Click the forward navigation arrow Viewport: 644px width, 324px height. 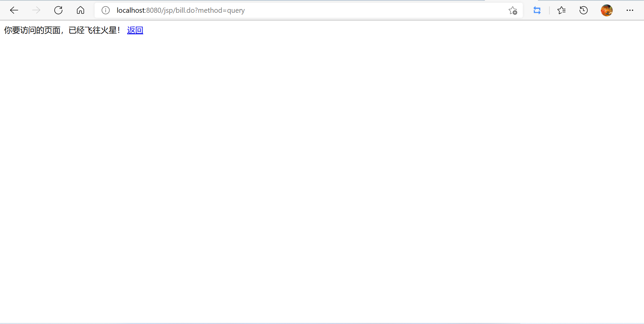tap(36, 10)
